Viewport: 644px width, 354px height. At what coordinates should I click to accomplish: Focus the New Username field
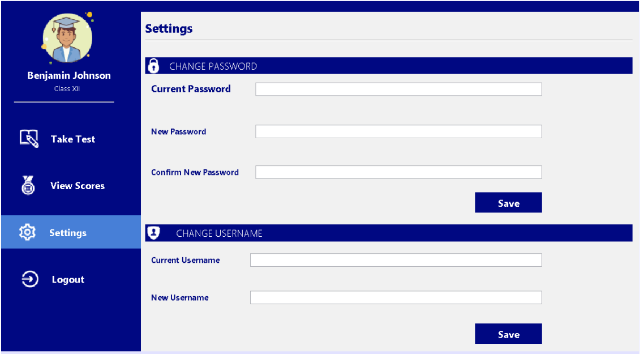click(396, 298)
